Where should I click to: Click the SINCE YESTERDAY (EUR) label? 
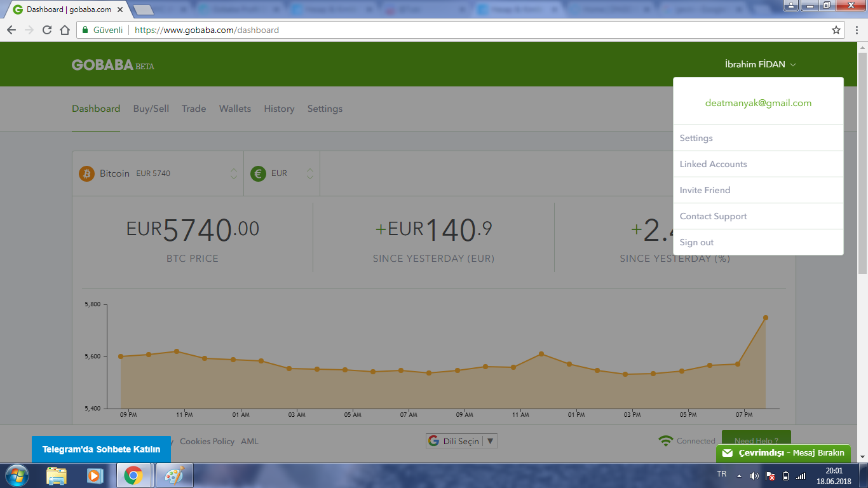click(x=433, y=259)
